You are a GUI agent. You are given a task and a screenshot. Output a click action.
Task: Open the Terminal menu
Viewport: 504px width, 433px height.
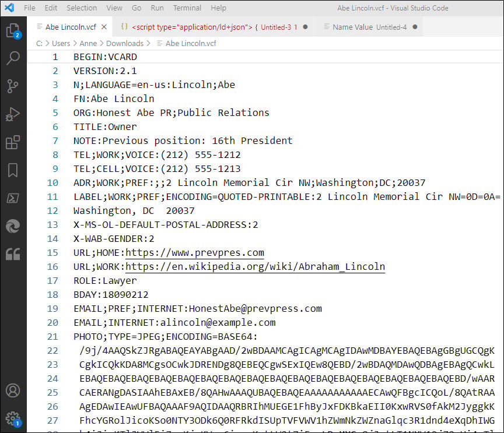click(x=187, y=8)
